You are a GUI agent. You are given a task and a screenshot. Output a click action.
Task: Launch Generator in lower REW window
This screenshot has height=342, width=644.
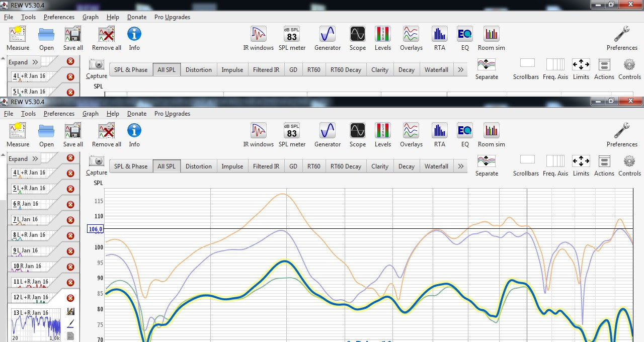(328, 131)
